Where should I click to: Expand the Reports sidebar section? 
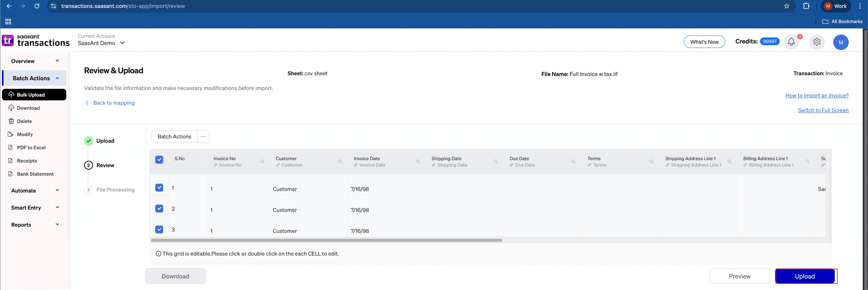35,225
